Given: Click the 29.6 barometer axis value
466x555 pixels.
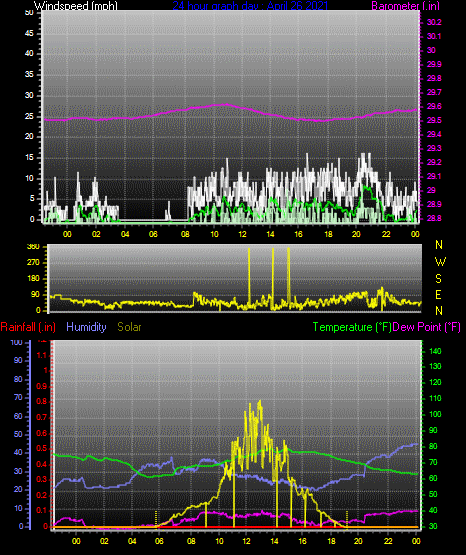Looking at the screenshot, I should click(x=434, y=107).
